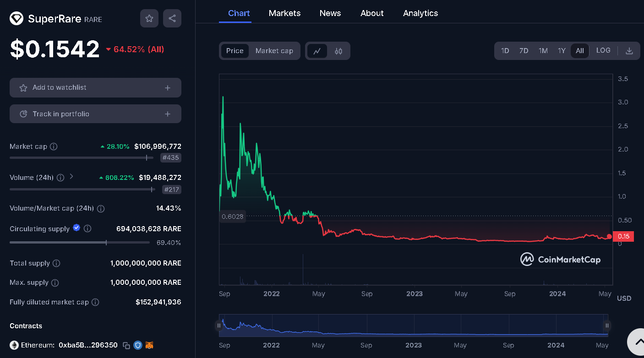Click the share icon button
Viewport: 644px width, 358px height.
[x=172, y=18]
